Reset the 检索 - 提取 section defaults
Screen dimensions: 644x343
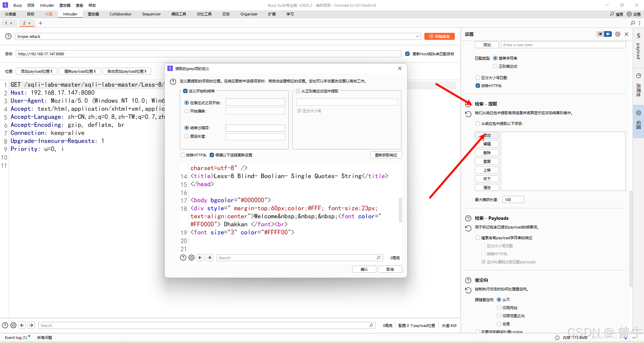(x=468, y=114)
